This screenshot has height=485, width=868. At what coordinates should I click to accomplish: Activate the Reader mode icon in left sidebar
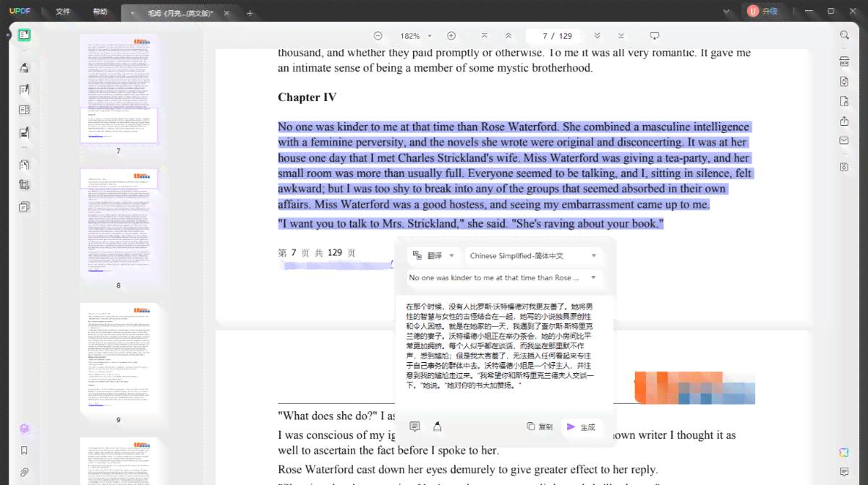pos(24,35)
